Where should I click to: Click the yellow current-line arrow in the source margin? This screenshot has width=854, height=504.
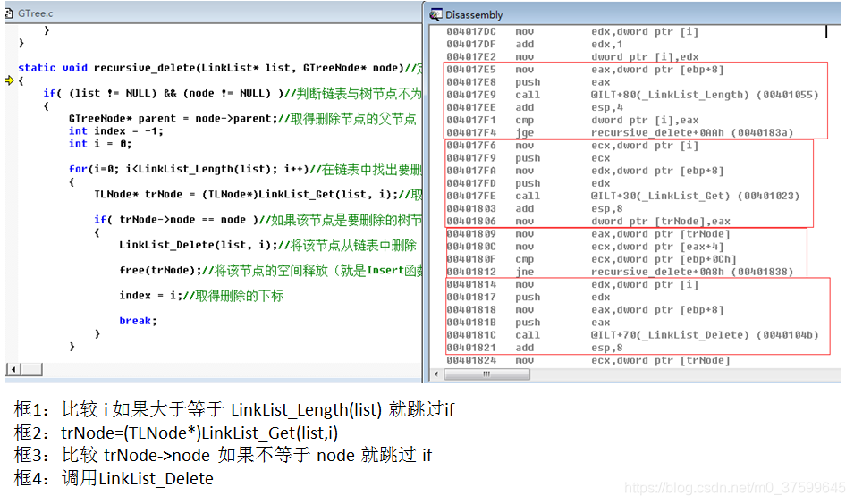[x=10, y=80]
